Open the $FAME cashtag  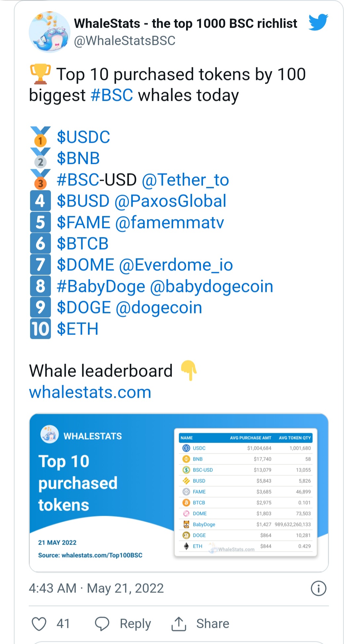pyautogui.click(x=84, y=222)
